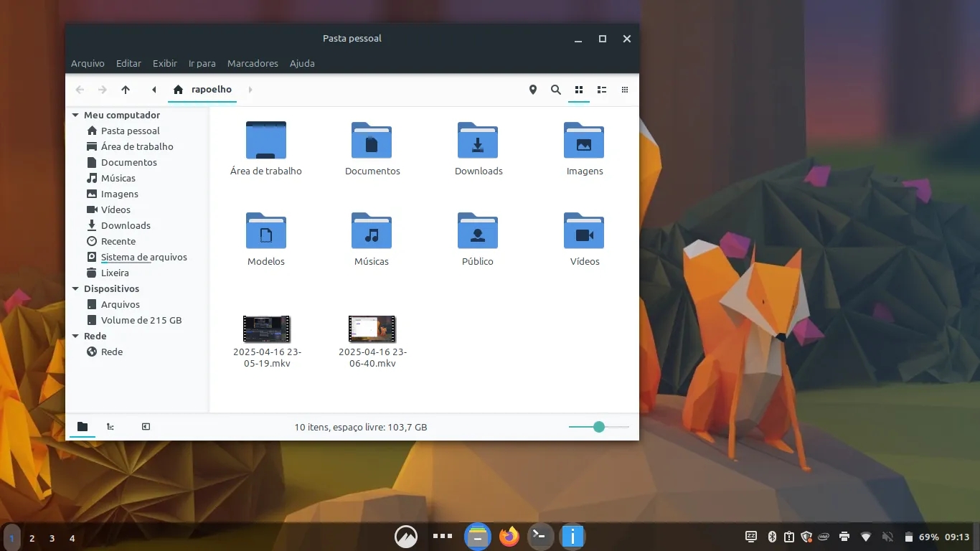Image resolution: width=980 pixels, height=551 pixels.
Task: Hide the sidebar with the status bar button
Action: tap(146, 427)
